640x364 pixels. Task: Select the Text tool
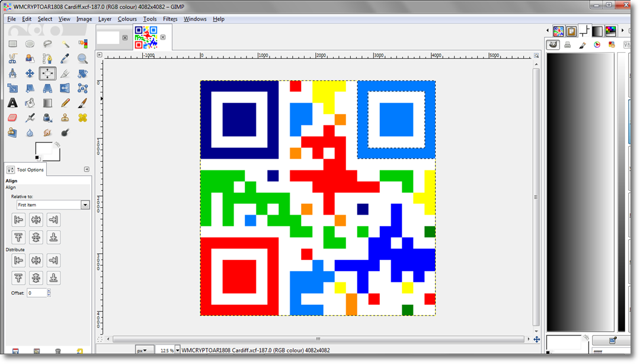click(12, 103)
